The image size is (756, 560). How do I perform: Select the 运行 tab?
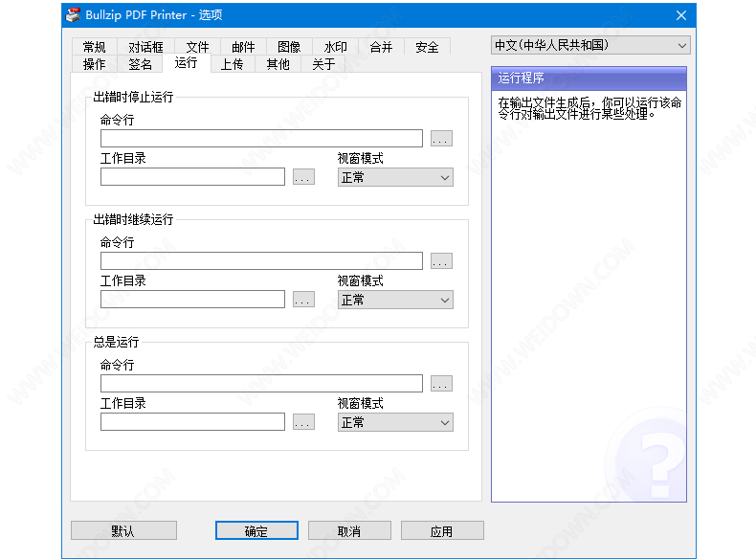pyautogui.click(x=186, y=63)
